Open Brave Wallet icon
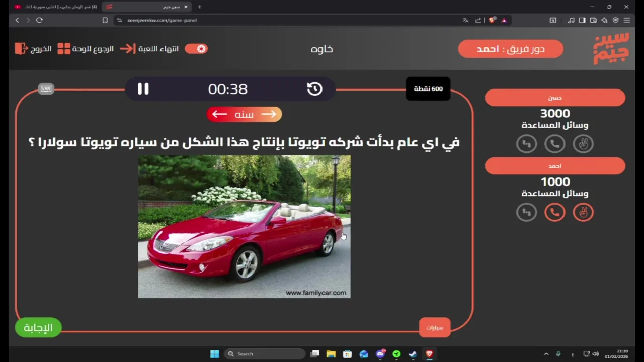Viewport: 644px width, 362px height. (x=593, y=20)
